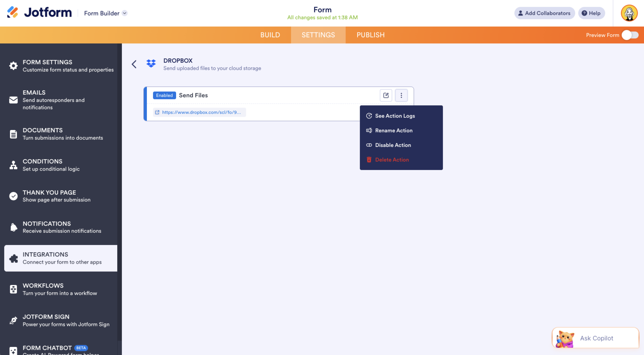Click the Ask Copilot assistant
This screenshot has width=644, height=355.
pos(596,338)
